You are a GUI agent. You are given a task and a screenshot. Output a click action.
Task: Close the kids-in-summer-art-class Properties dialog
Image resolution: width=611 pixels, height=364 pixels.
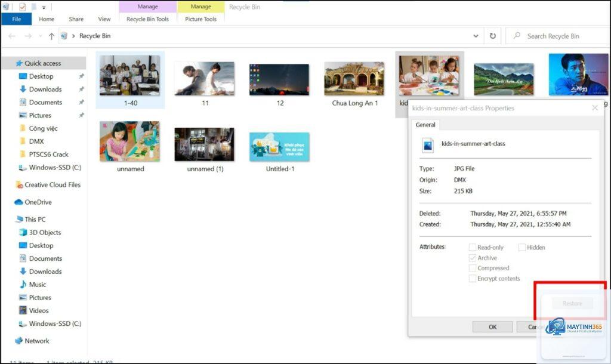pyautogui.click(x=595, y=108)
